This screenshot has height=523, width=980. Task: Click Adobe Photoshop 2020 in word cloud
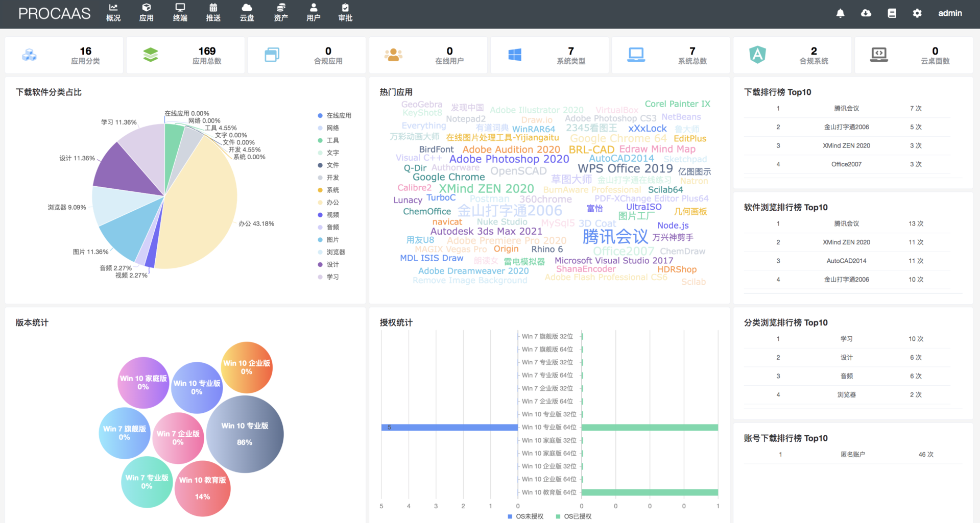point(509,159)
